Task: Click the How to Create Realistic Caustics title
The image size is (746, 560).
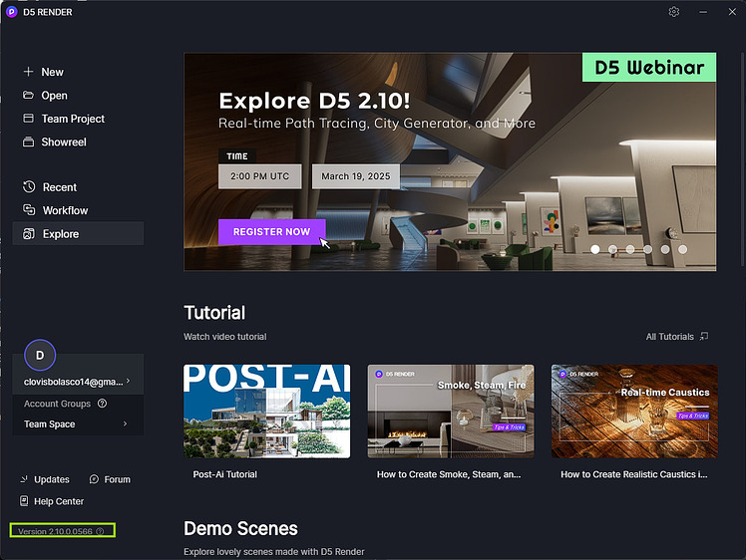Action: (633, 474)
